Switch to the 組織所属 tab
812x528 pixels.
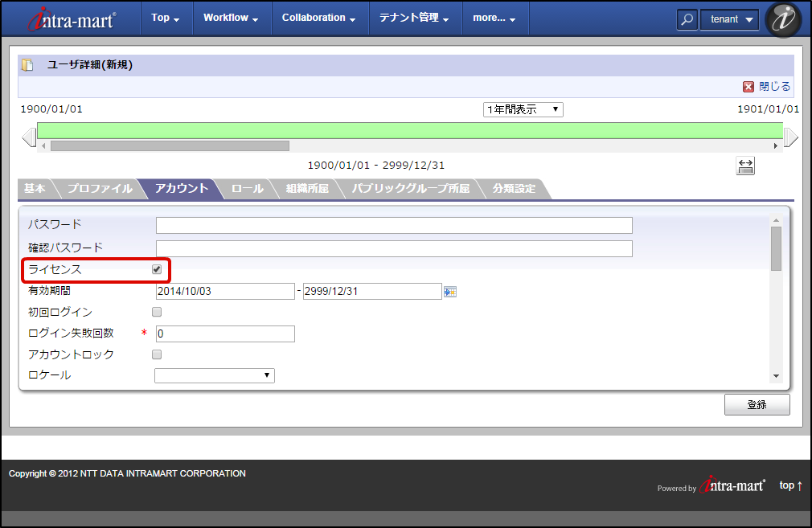tap(308, 189)
